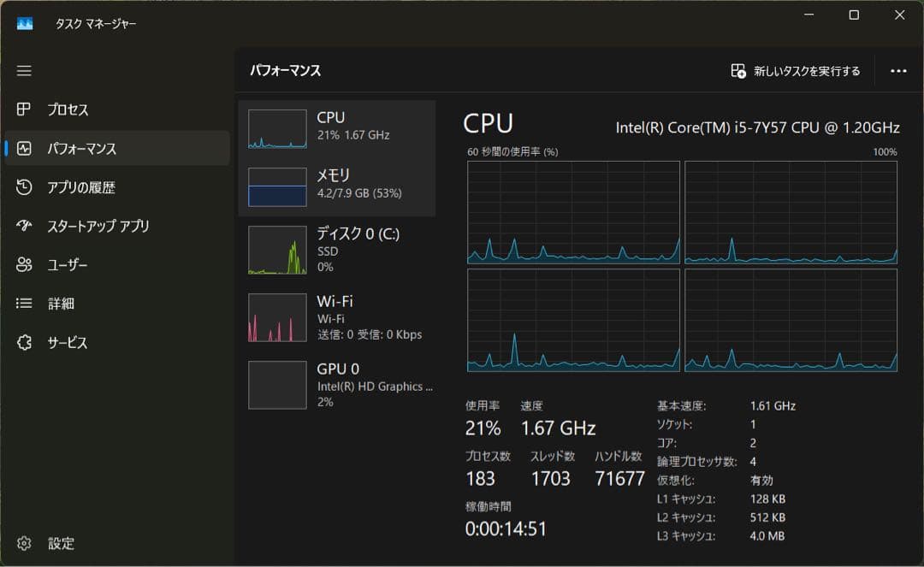
Task: Click the top-left CPU core graph
Action: [x=573, y=212]
